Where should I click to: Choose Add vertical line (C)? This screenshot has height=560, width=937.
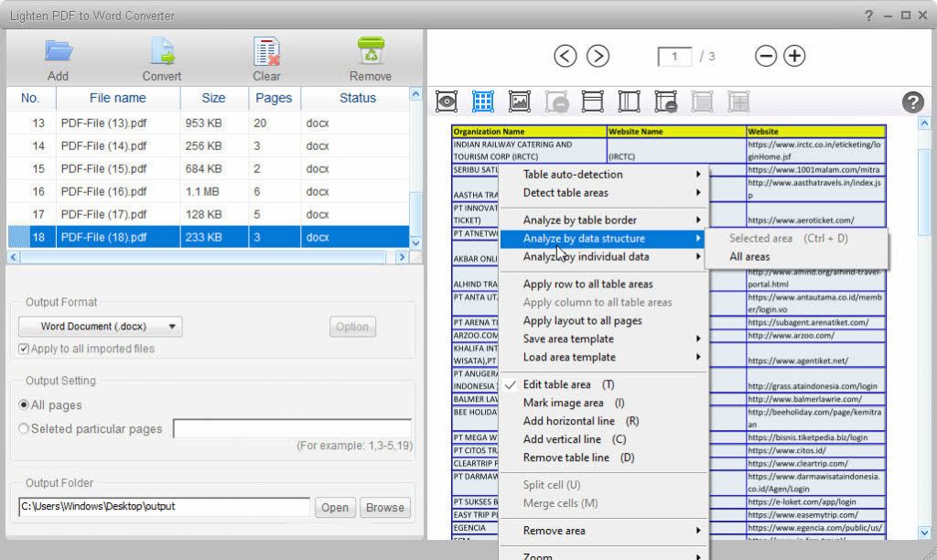tap(604, 439)
